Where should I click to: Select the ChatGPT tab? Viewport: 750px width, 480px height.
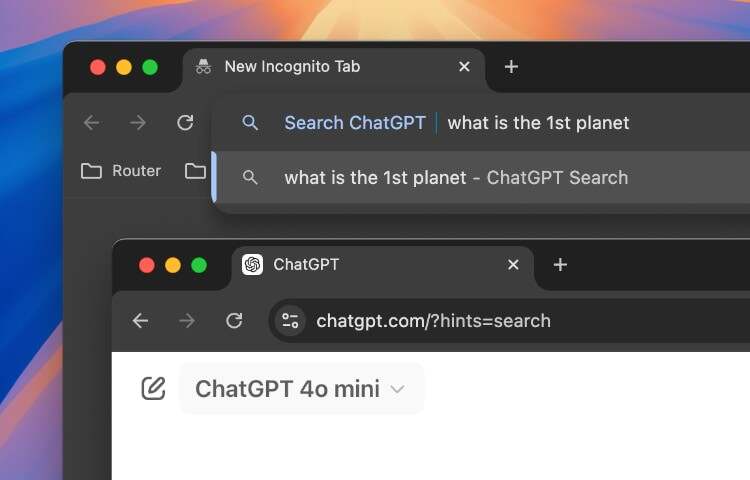pyautogui.click(x=370, y=265)
